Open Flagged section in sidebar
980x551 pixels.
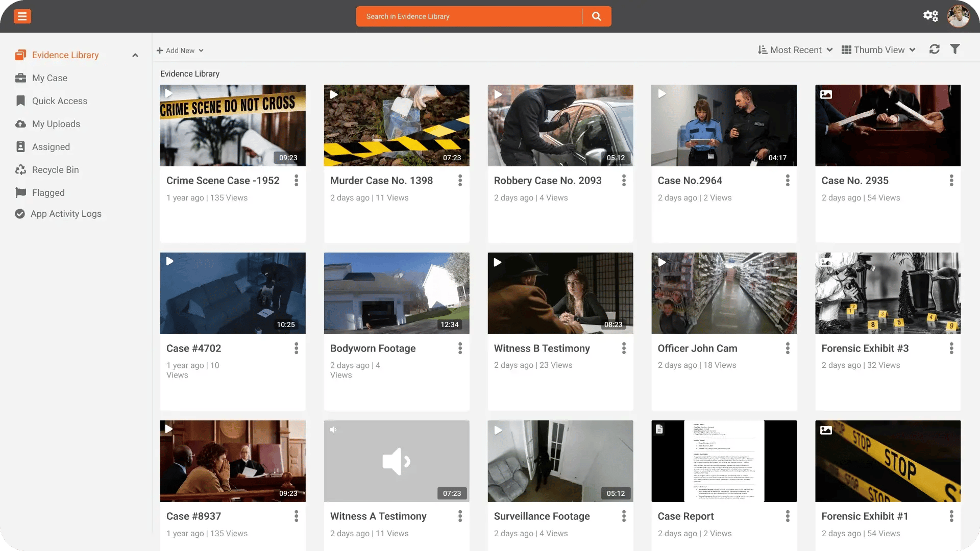pos(48,193)
